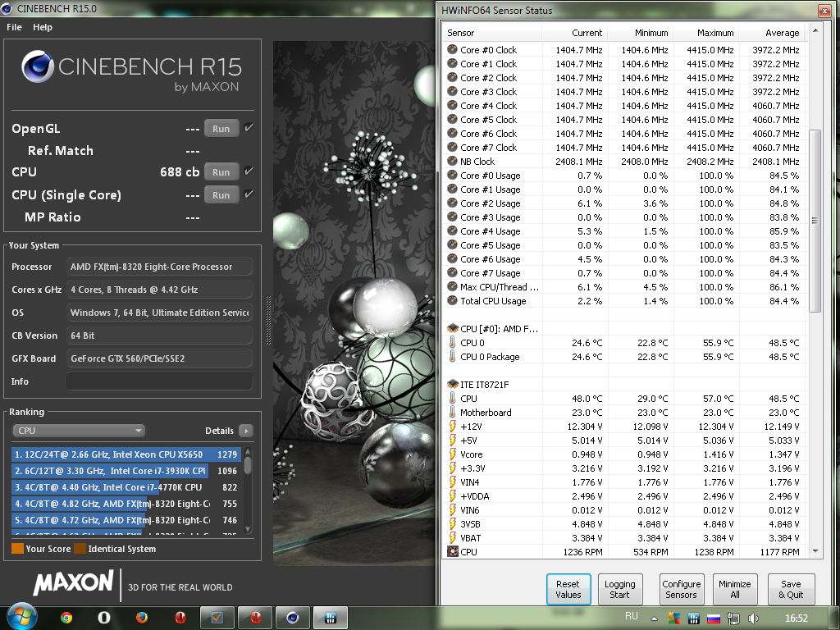The image size is (840, 630).
Task: Toggle the CPU test checkbox
Action: tap(249, 171)
